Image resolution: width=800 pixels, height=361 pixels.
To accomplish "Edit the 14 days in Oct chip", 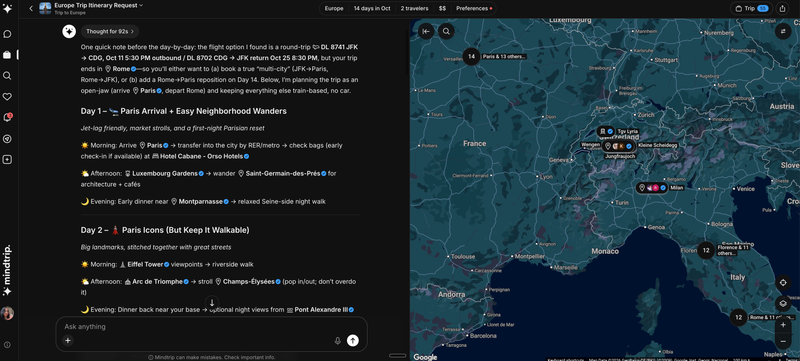I will click(372, 8).
